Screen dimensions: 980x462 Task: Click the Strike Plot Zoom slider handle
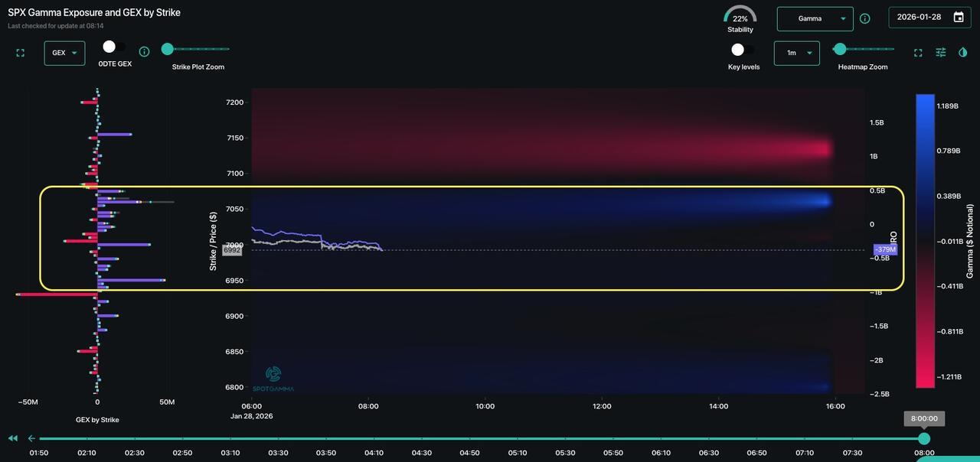click(167, 50)
